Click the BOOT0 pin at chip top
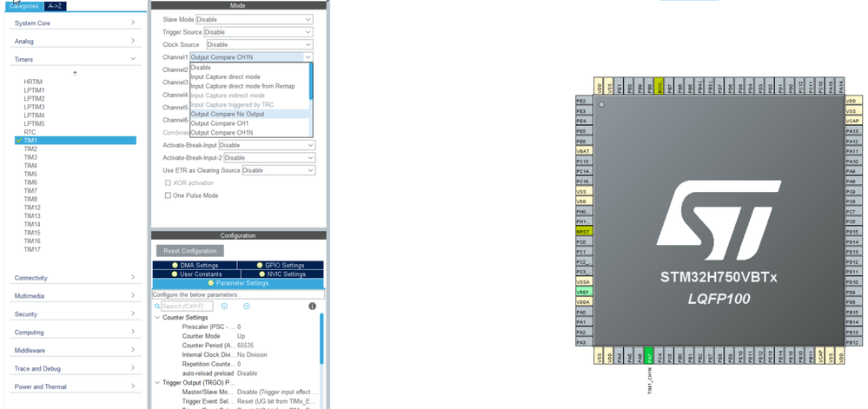 [x=659, y=86]
